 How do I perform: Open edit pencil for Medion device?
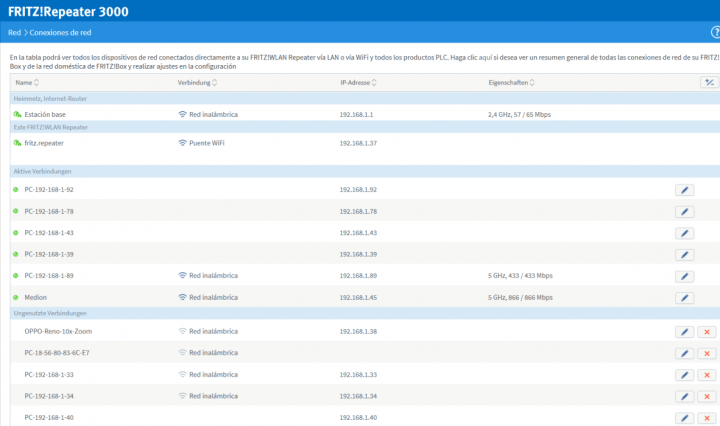[x=684, y=298]
